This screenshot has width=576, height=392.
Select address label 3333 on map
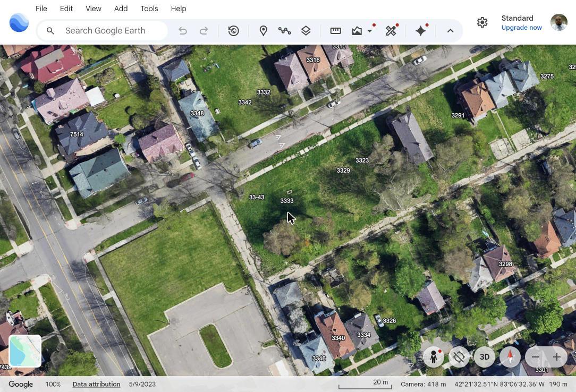click(x=287, y=200)
